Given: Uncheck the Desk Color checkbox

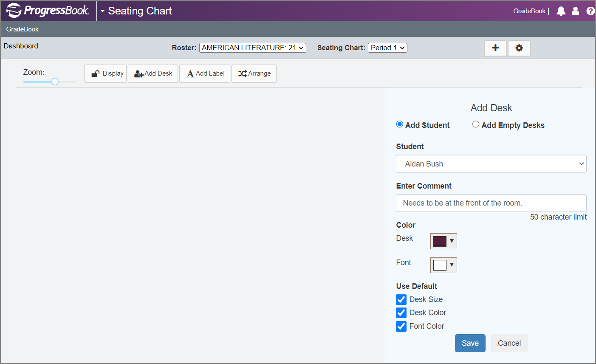Looking at the screenshot, I should pos(401,313).
